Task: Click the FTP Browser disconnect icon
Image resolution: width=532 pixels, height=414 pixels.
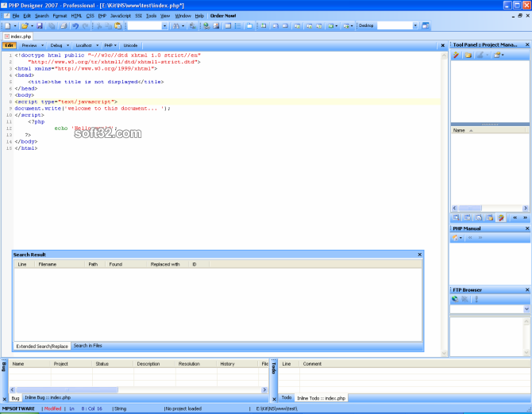Action: click(465, 299)
